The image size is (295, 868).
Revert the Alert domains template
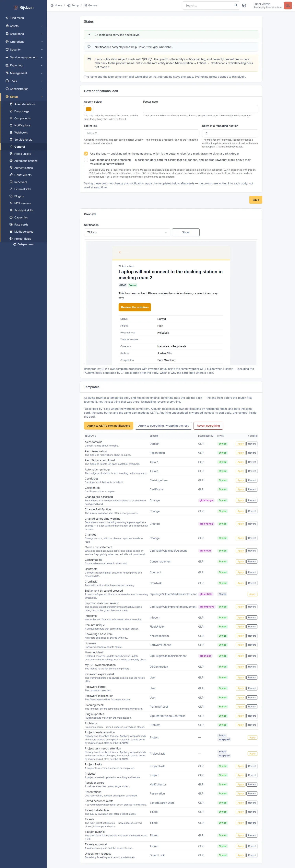(252, 444)
